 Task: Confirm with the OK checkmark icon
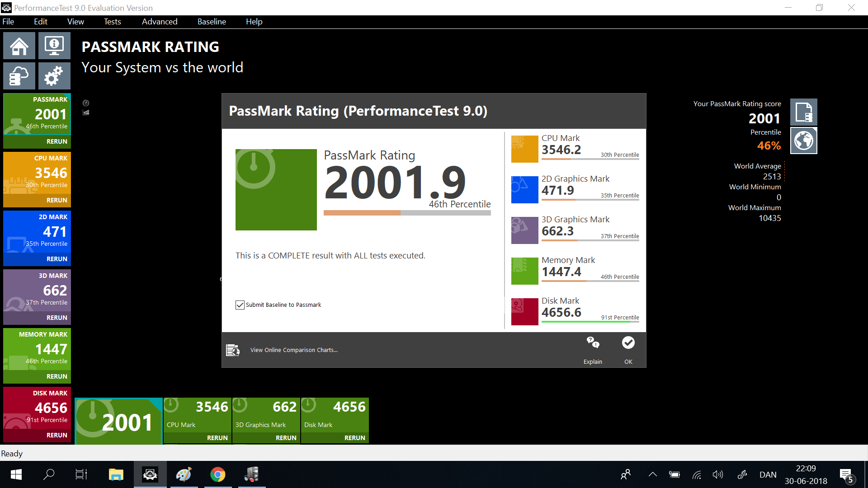click(628, 343)
